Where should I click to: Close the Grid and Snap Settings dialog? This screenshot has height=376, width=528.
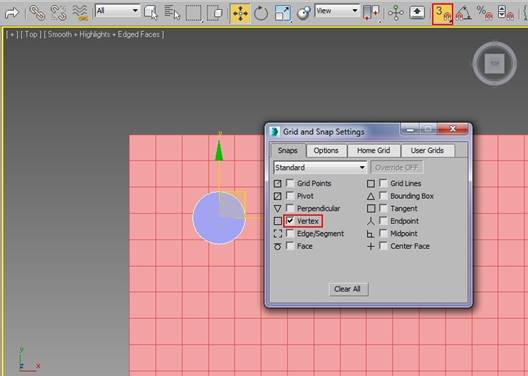point(453,129)
